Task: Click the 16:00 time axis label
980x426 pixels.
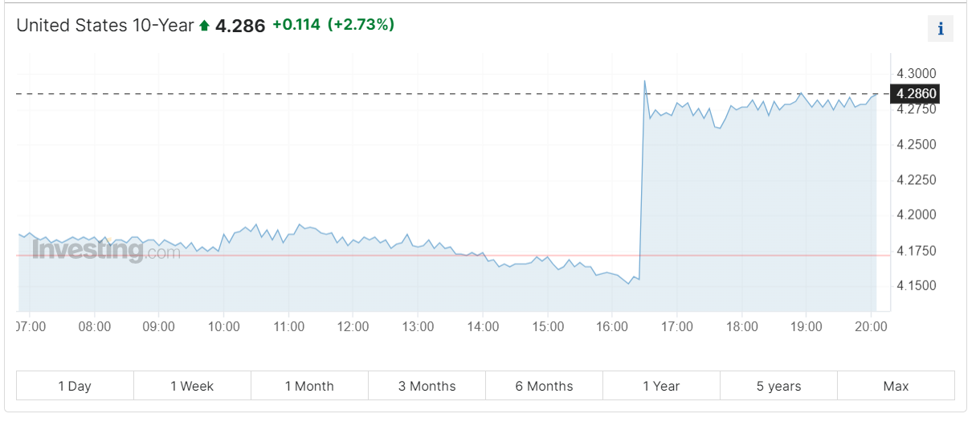Action: [612, 327]
